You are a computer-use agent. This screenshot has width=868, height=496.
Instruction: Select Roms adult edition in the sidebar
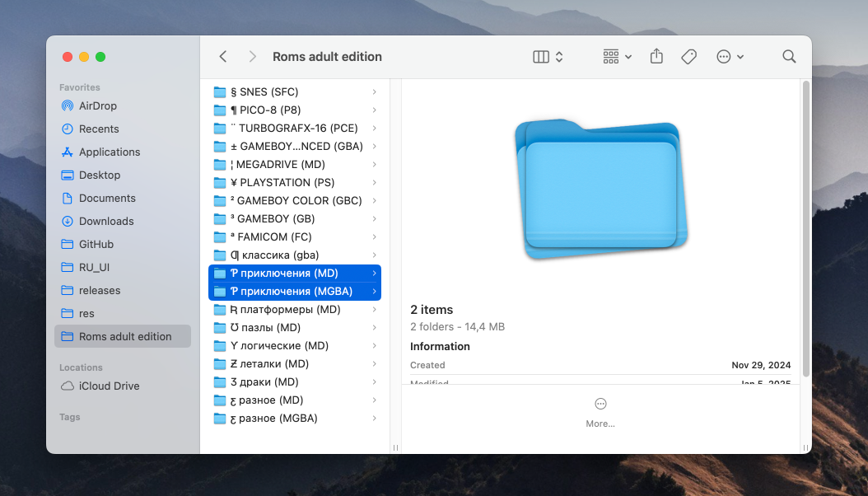pyautogui.click(x=123, y=336)
